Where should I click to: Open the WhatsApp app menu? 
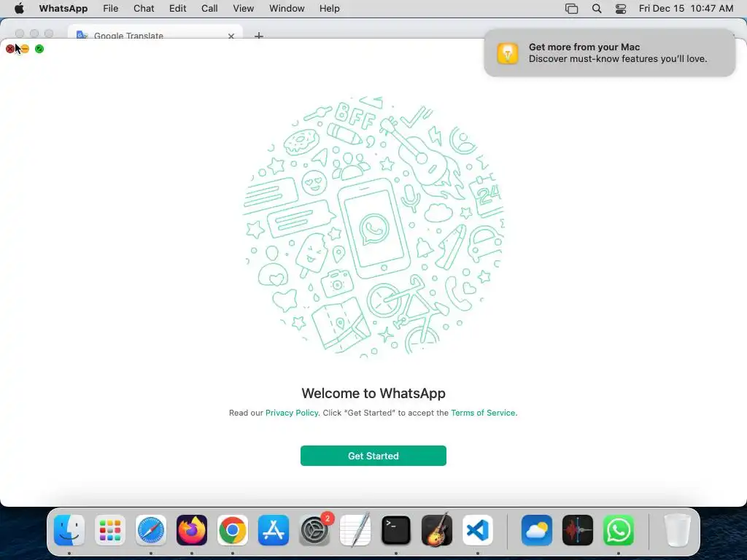(63, 9)
